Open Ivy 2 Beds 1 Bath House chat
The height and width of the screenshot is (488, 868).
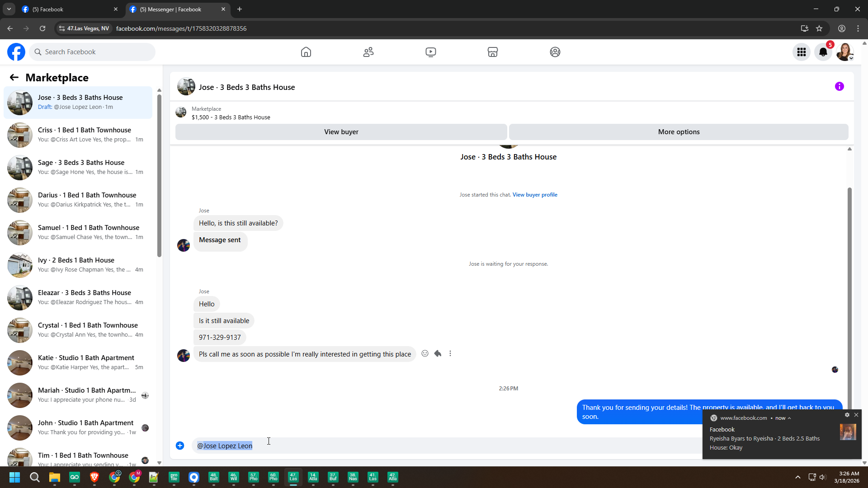point(78,265)
